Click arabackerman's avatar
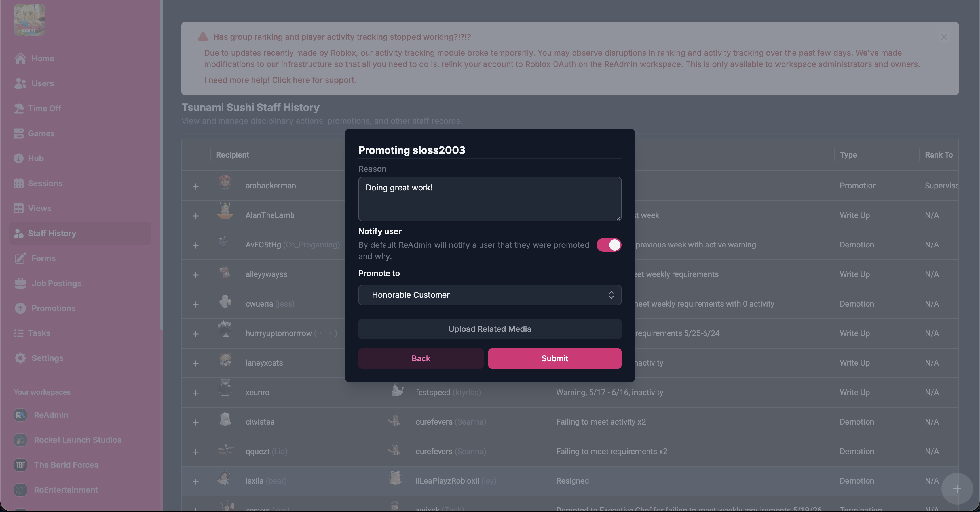This screenshot has width=980, height=512. click(225, 182)
